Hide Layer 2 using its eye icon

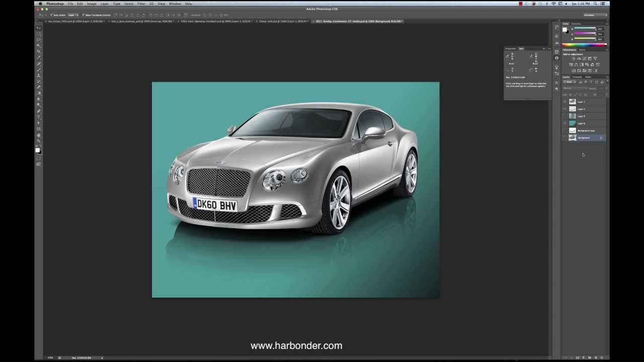(x=565, y=109)
